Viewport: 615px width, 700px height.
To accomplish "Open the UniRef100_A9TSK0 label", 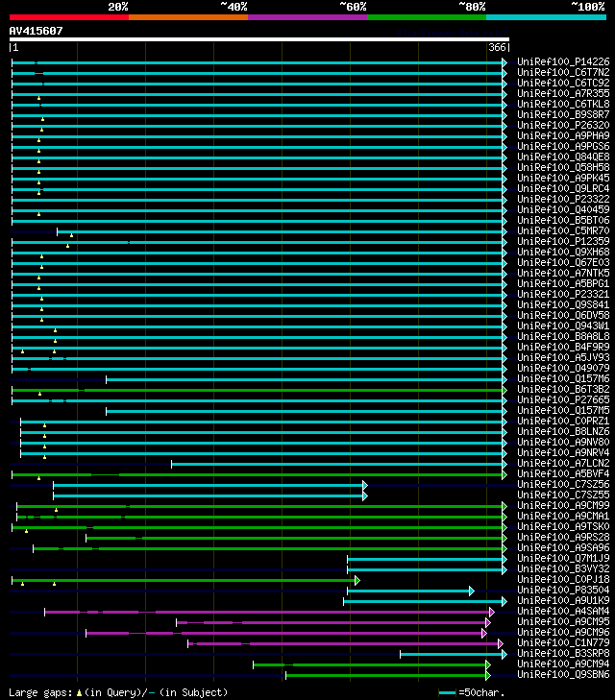I will 563,527.
